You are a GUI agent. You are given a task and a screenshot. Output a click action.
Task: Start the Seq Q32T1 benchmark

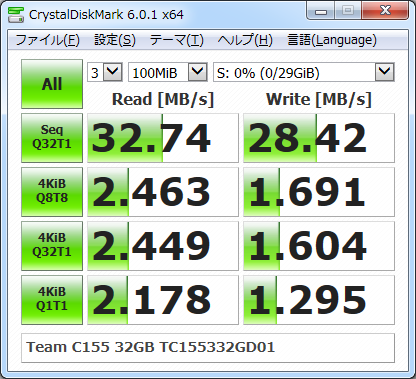[52, 138]
